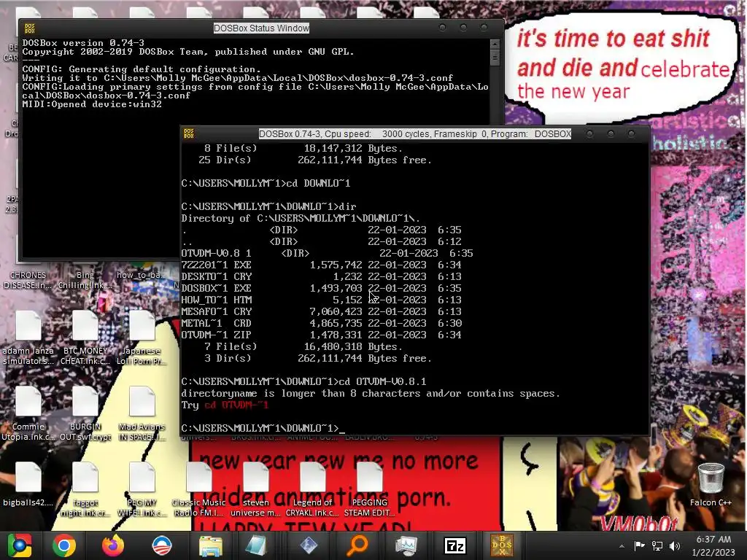The width and height of the screenshot is (747, 560).
Task: Select the bigballs42 desktop file
Action: click(28, 484)
